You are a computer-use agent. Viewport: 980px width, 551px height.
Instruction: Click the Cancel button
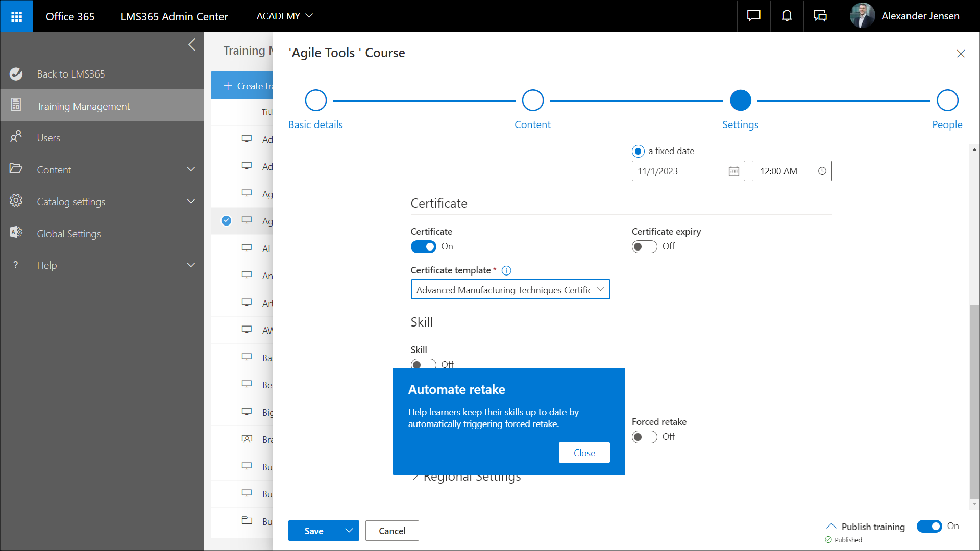pyautogui.click(x=392, y=531)
